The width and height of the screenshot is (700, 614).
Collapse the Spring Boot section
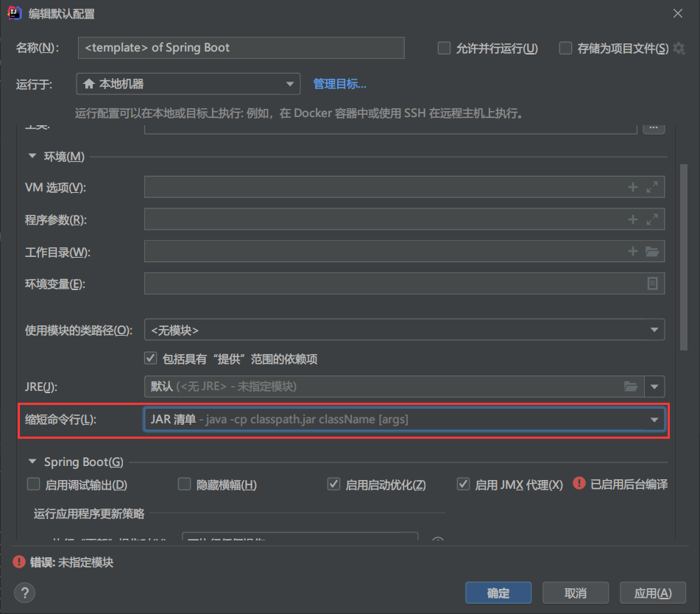tap(32, 462)
